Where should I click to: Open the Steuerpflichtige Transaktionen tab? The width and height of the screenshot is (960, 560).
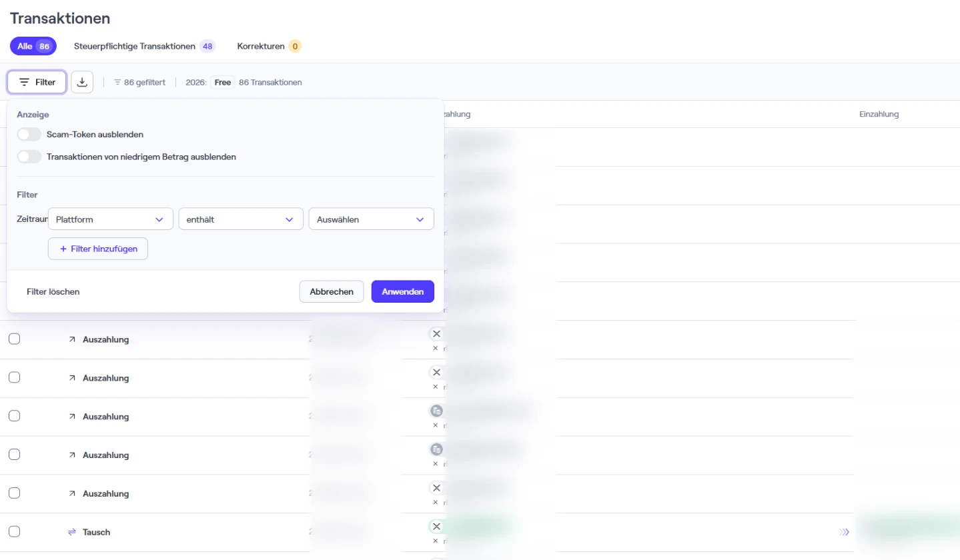point(144,46)
